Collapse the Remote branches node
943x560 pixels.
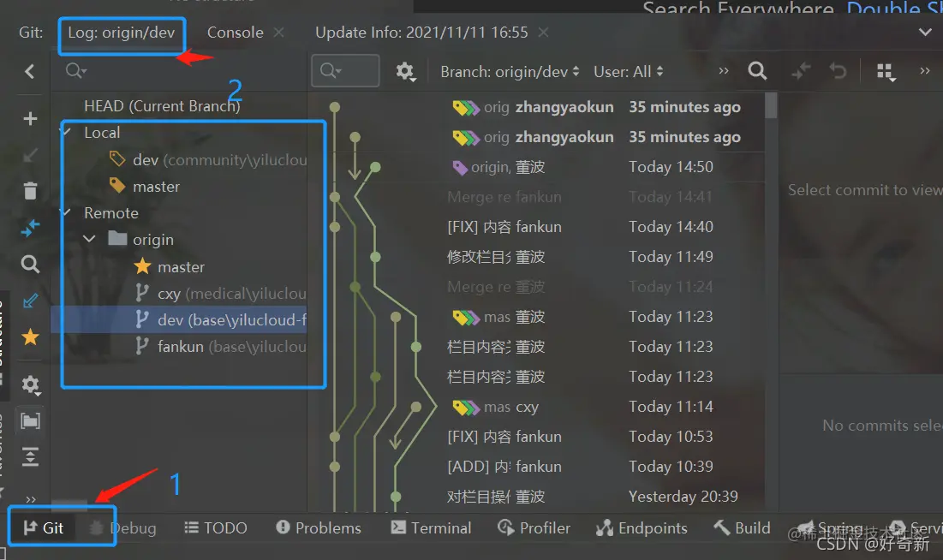(x=67, y=213)
